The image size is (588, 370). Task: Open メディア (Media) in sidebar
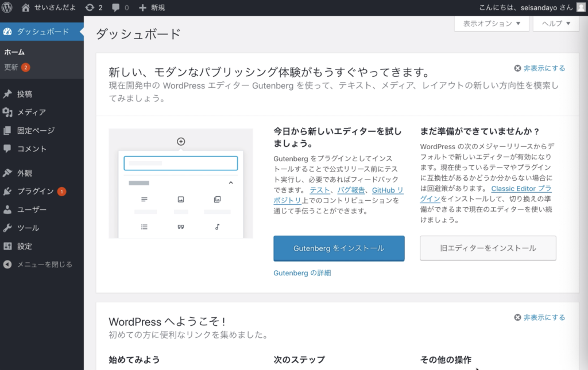click(x=31, y=112)
